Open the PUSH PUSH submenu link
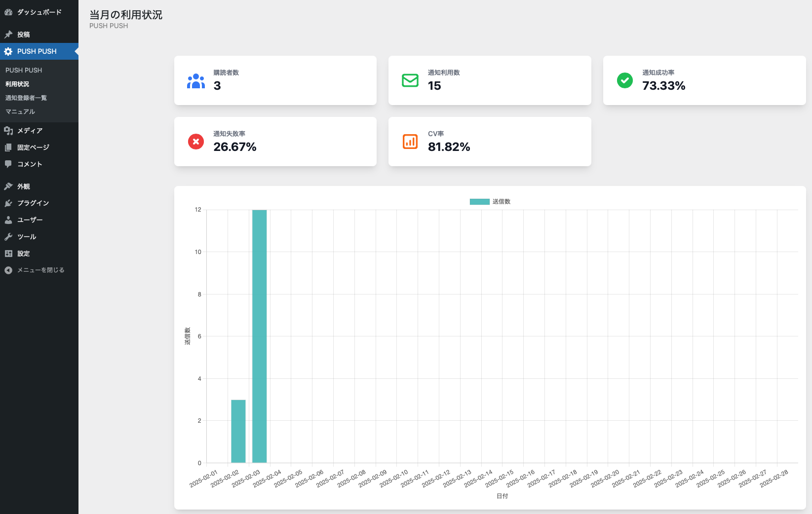 coord(24,71)
